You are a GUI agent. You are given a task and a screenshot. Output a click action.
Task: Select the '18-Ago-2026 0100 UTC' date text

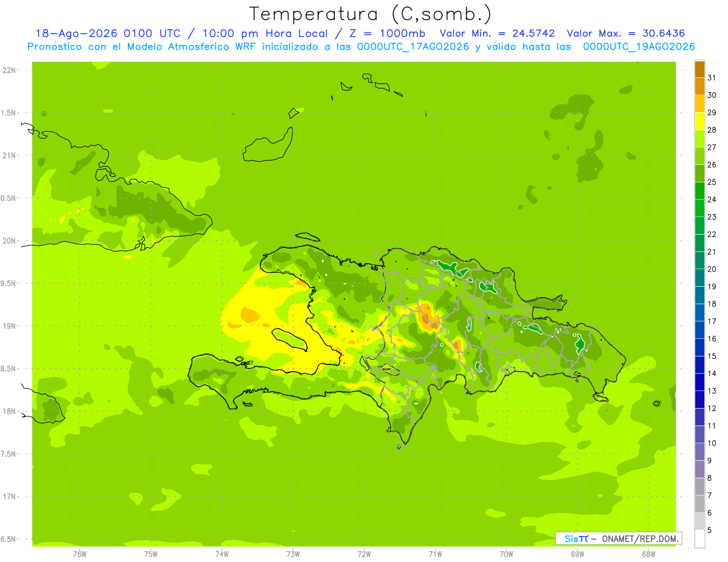(107, 33)
